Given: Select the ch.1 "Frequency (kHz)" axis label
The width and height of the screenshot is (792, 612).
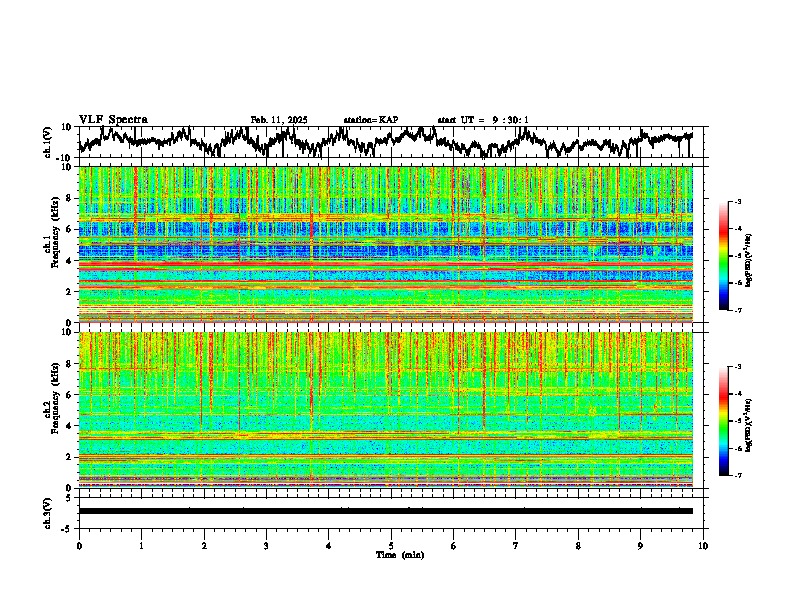Looking at the screenshot, I should click(55, 233).
